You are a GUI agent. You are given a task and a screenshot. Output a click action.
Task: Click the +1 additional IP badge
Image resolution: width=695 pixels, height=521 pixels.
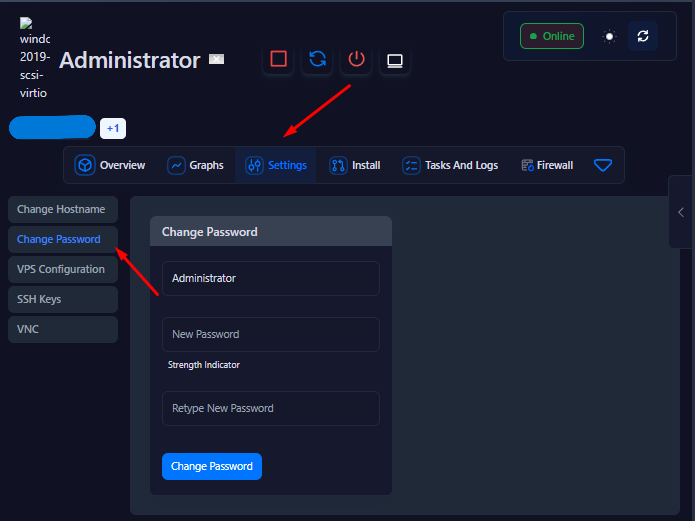pyautogui.click(x=113, y=128)
